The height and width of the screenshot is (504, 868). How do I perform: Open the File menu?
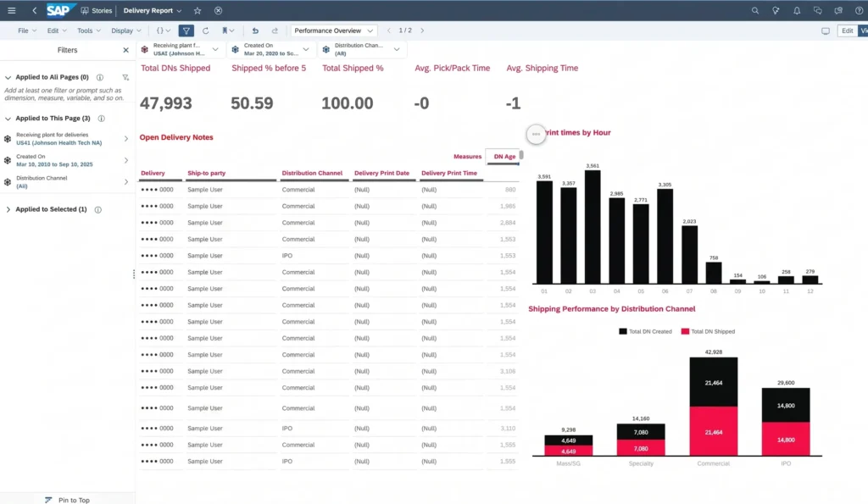coord(27,31)
